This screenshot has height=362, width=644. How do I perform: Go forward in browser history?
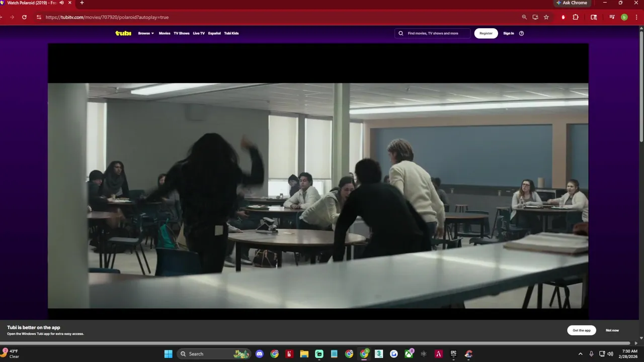tap(12, 17)
